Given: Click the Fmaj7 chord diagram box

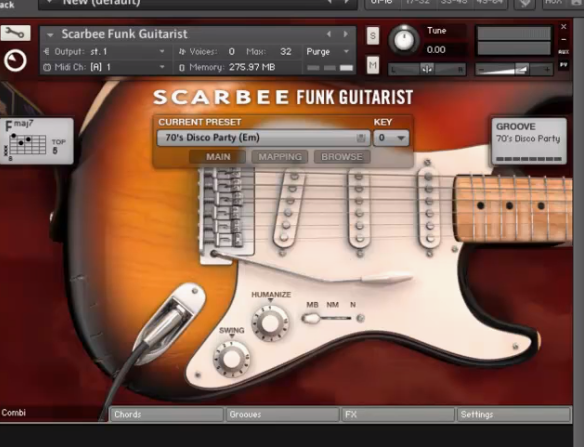Looking at the screenshot, I should (x=36, y=141).
